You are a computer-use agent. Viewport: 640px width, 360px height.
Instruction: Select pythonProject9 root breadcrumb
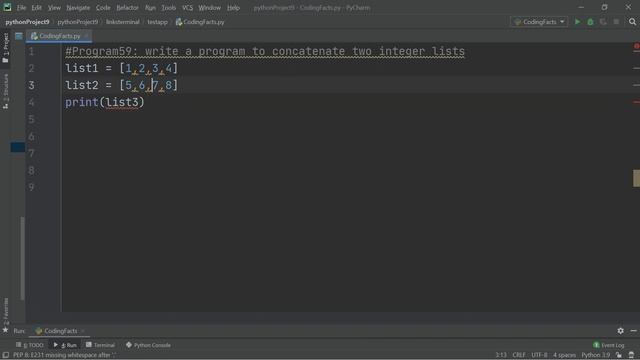click(27, 22)
